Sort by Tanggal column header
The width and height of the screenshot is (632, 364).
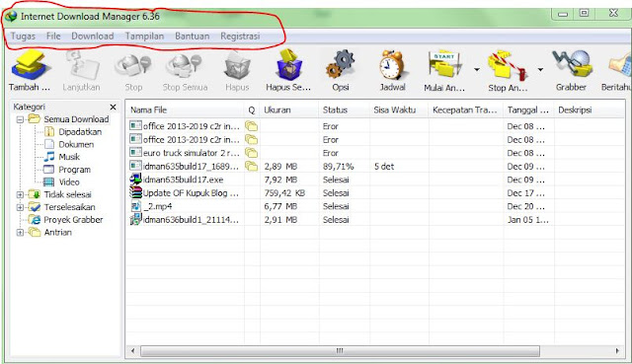point(529,109)
